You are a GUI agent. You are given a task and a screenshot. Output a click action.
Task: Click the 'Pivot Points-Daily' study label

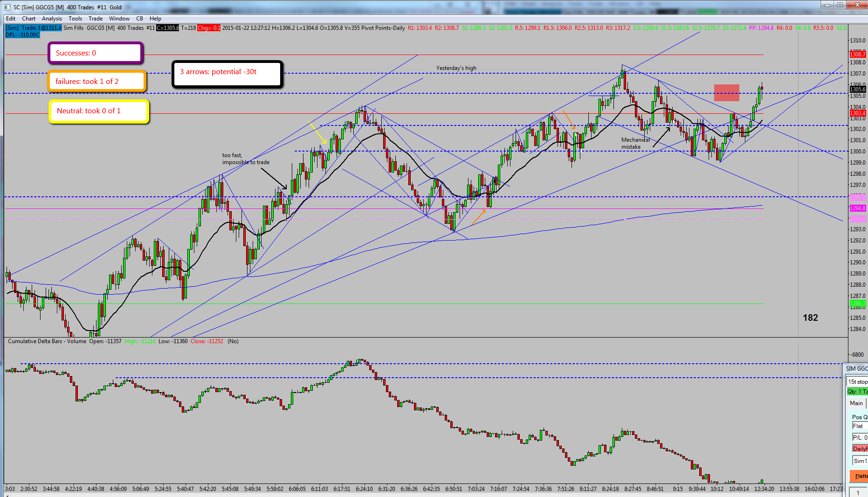(383, 28)
